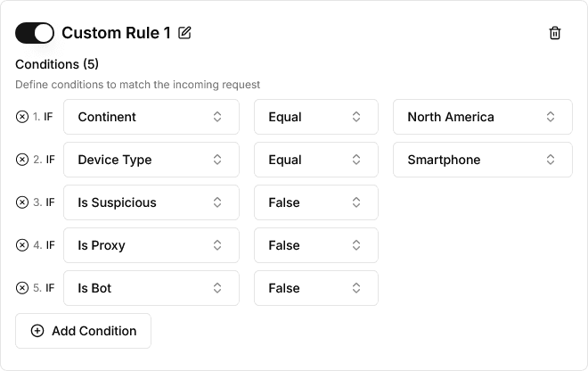Delete the rule with the trash icon
Viewport: 588px width, 371px height.
coord(555,33)
